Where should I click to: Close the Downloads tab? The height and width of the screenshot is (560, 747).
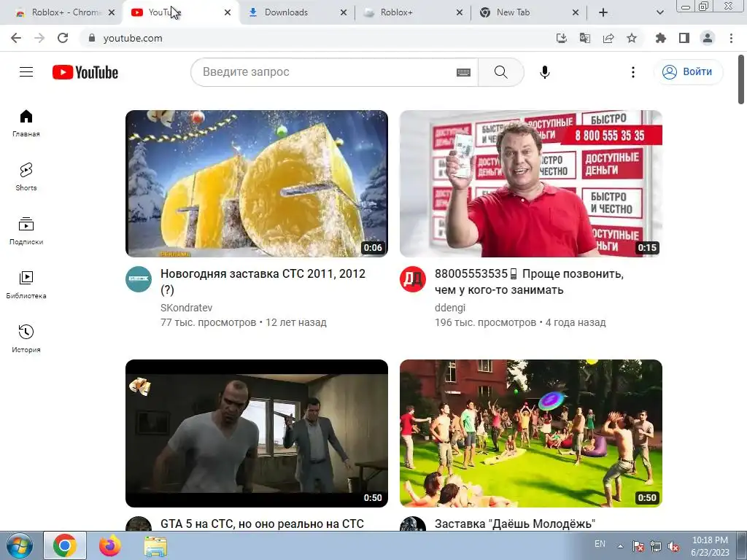(x=343, y=12)
